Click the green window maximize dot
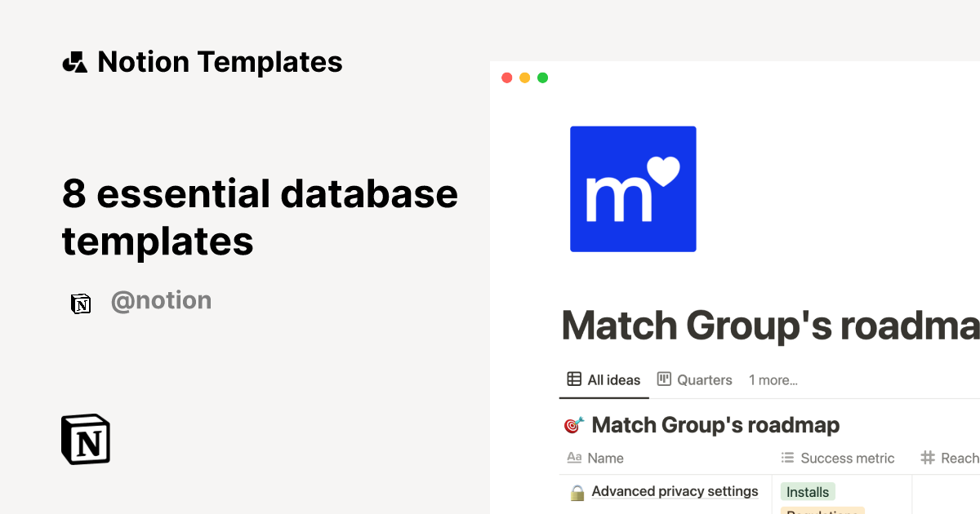 coord(542,78)
